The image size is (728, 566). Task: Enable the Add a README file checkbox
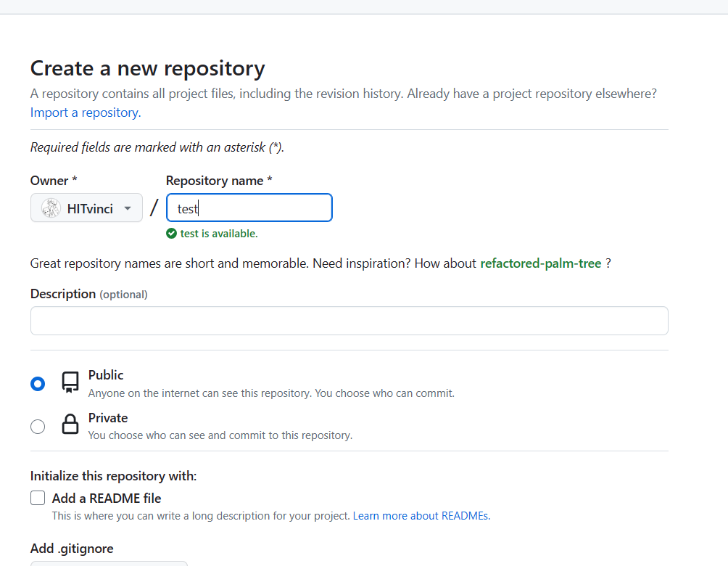click(x=38, y=498)
